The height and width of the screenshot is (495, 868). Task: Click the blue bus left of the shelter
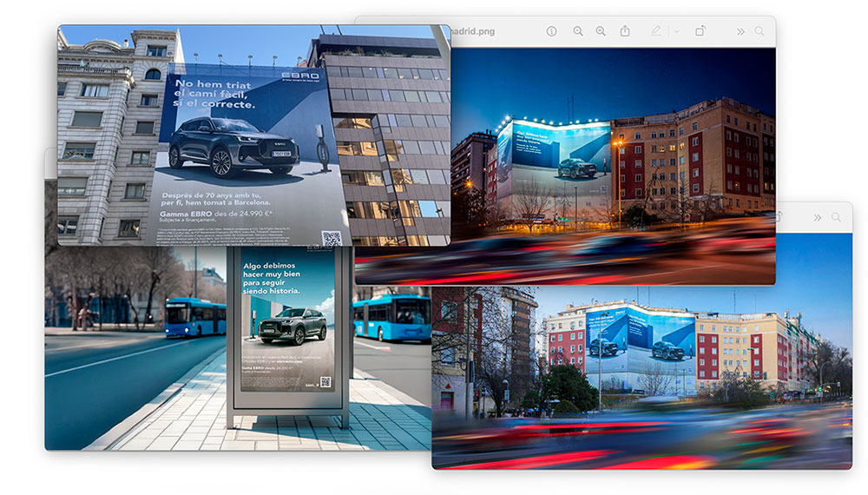tap(195, 317)
